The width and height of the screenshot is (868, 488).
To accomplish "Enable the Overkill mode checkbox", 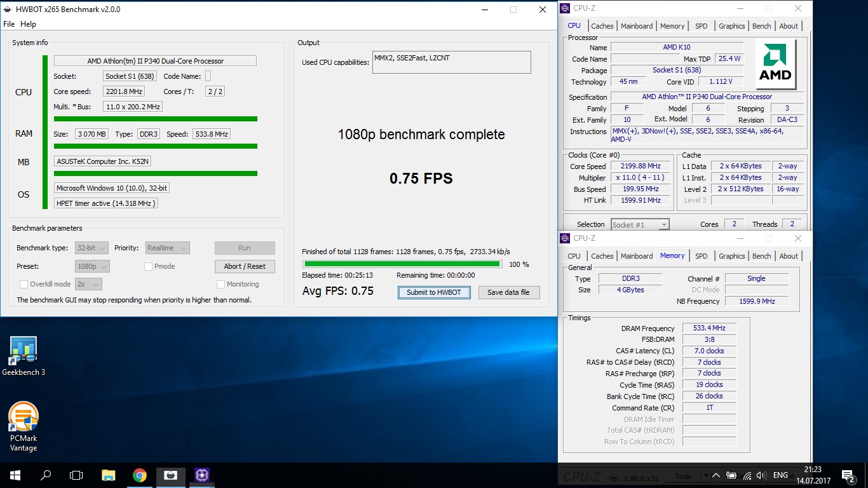I will [24, 284].
